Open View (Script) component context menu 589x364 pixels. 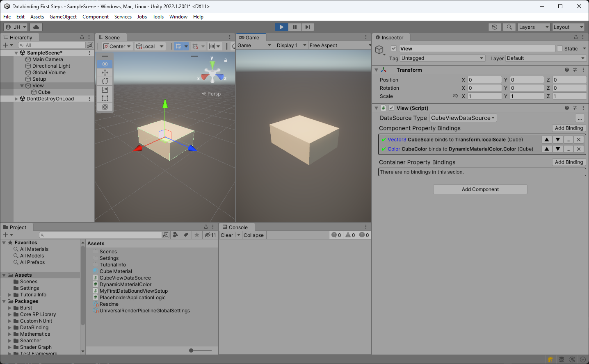point(583,108)
